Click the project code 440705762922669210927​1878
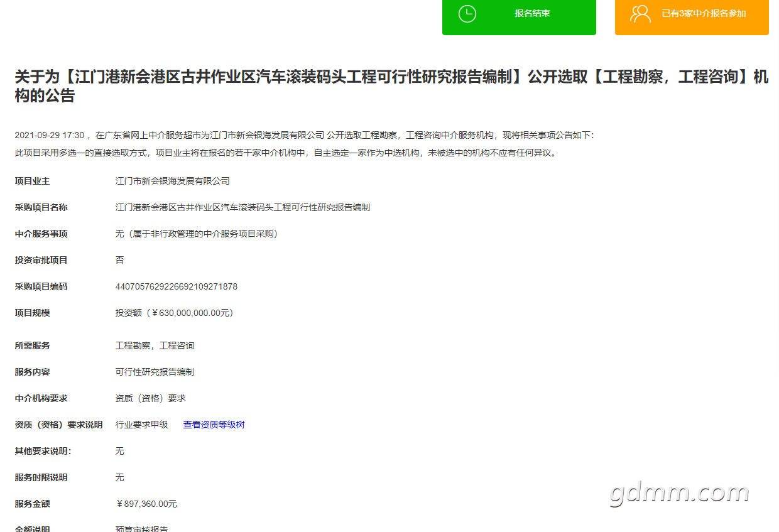This screenshot has width=779, height=532. tap(176, 286)
